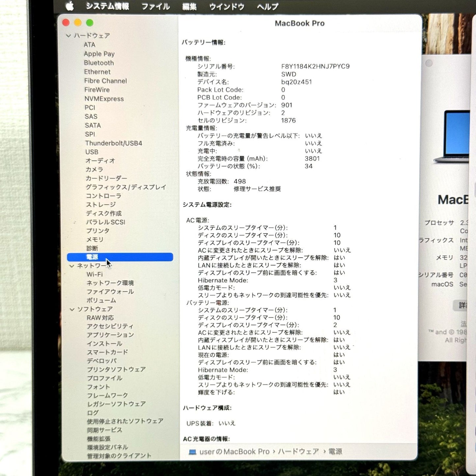Select フォント in the sidebar
This screenshot has height=476, width=476.
pyautogui.click(x=98, y=387)
